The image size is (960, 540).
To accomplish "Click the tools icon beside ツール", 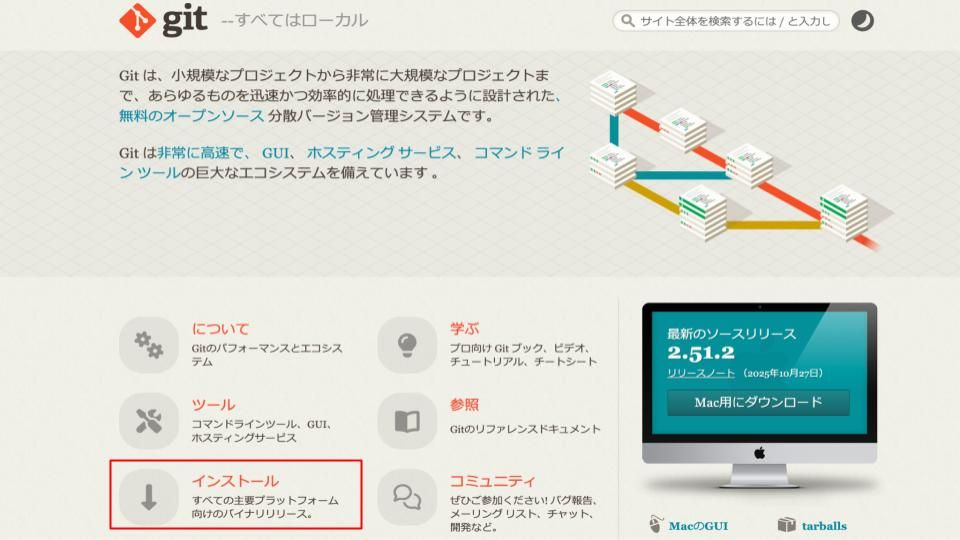I will pyautogui.click(x=149, y=421).
